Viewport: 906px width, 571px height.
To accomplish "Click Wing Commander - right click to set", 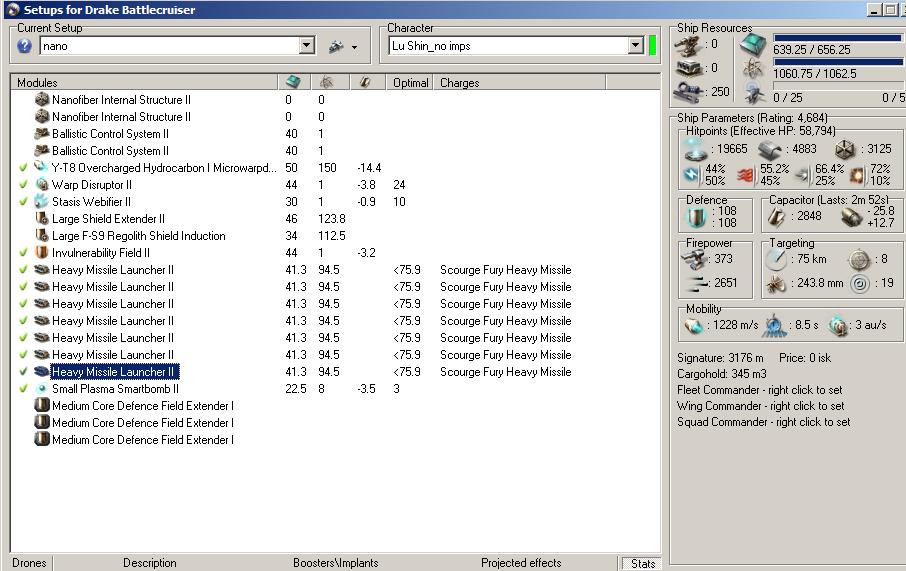I will click(x=760, y=406).
